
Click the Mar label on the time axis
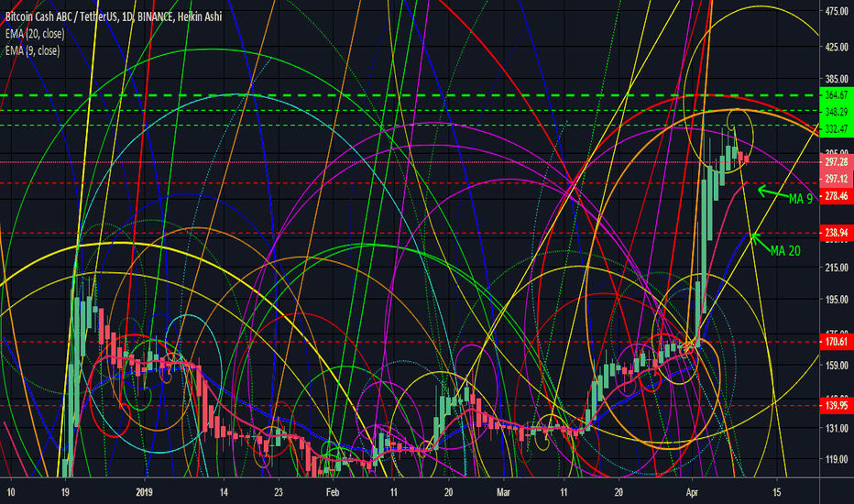(x=504, y=492)
